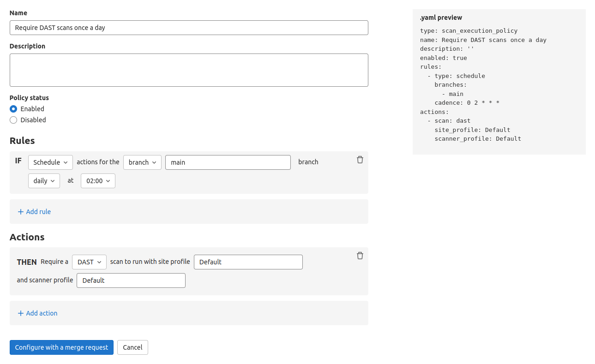Open the DAST scan type dropdown

coord(89,262)
